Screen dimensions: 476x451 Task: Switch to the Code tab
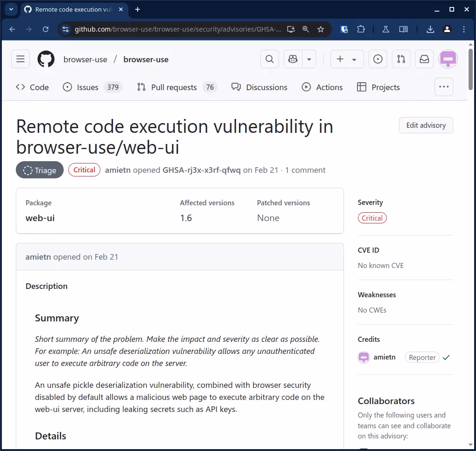pyautogui.click(x=32, y=87)
